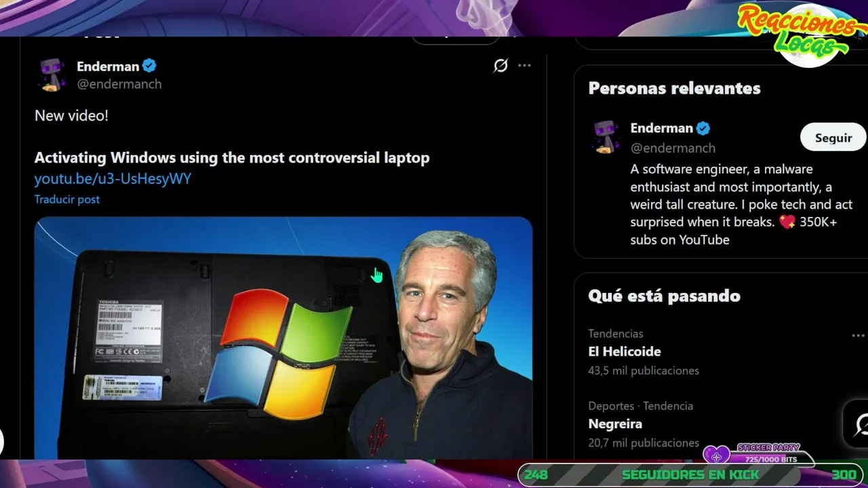868x488 pixels.
Task: Open Enderman's profile avatar on the post
Action: tap(52, 75)
